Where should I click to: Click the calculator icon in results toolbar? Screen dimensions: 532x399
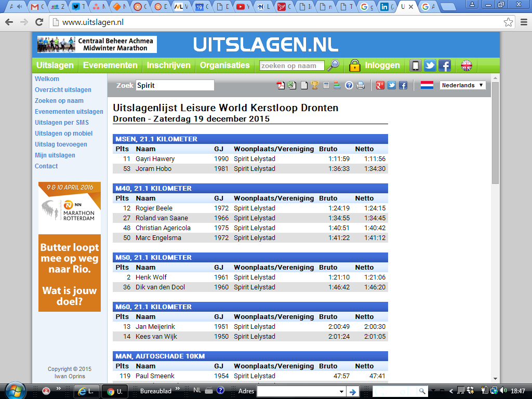point(326,86)
